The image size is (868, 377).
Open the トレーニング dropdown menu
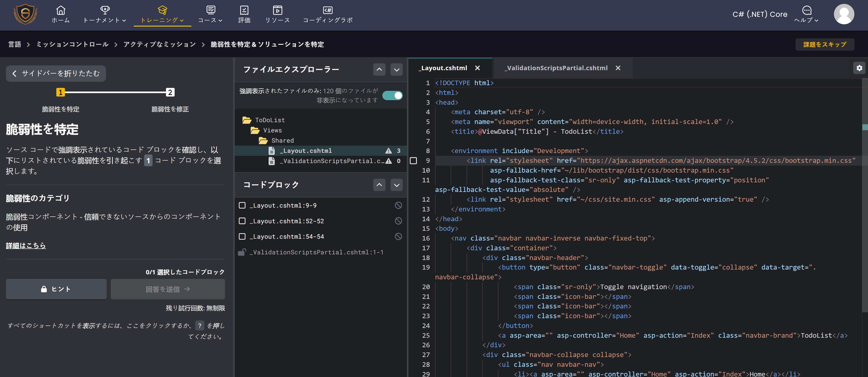[x=162, y=15]
